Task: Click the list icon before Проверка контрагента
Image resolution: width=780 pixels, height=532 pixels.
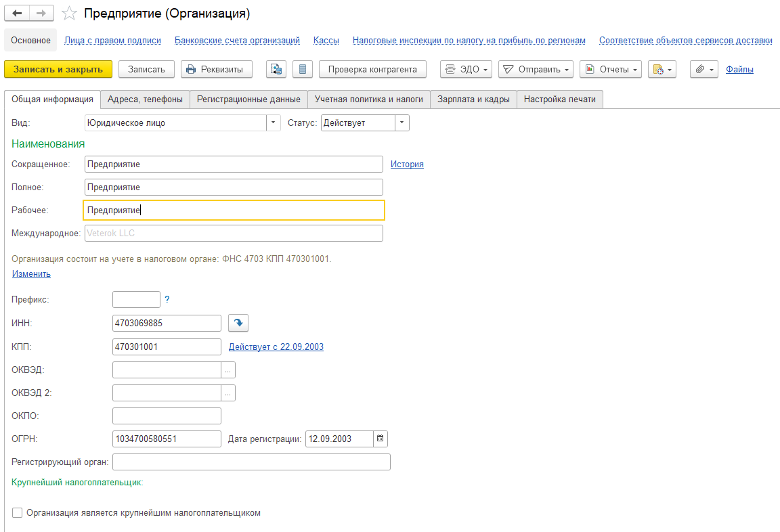Action: click(303, 69)
